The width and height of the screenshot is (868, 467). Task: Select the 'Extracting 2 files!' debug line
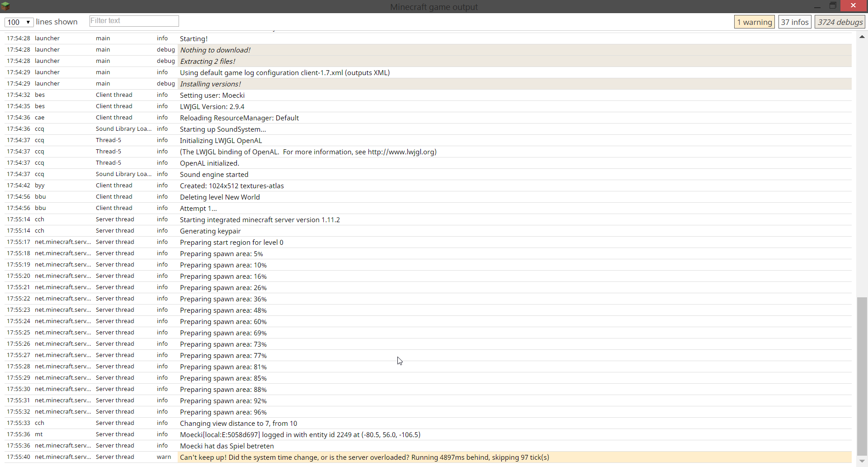(x=428, y=61)
